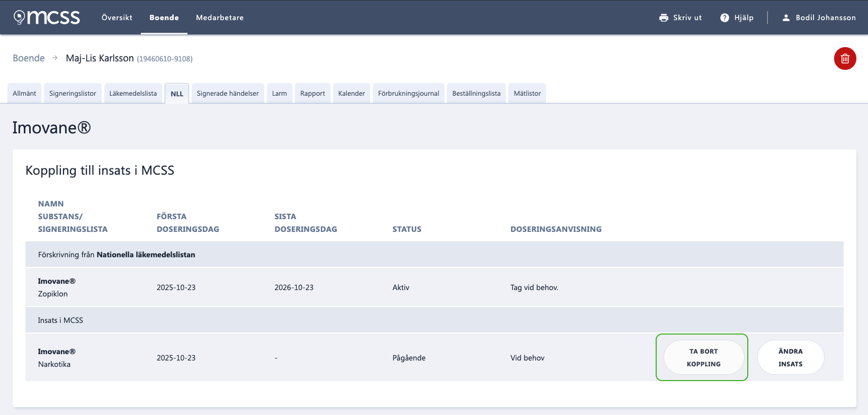Viewport: 868px width, 415px height.
Task: Select the Larm tab
Action: (x=280, y=93)
